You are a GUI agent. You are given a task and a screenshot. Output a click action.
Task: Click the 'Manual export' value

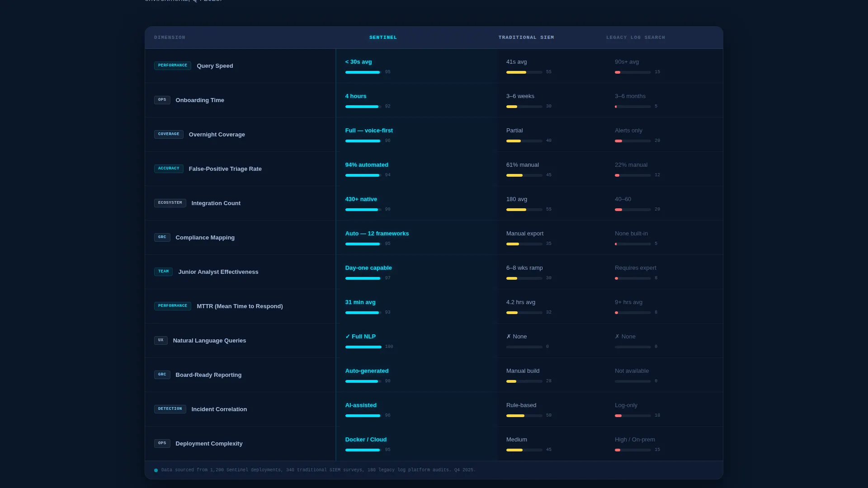525,234
